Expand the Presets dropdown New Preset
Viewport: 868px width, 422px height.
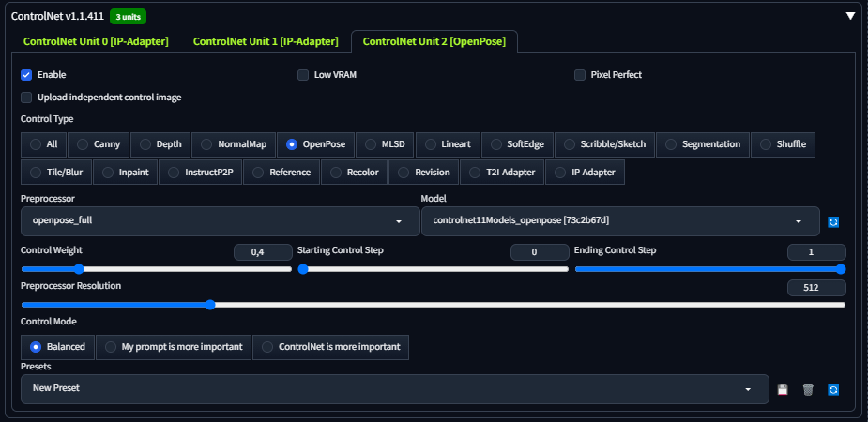pyautogui.click(x=395, y=389)
